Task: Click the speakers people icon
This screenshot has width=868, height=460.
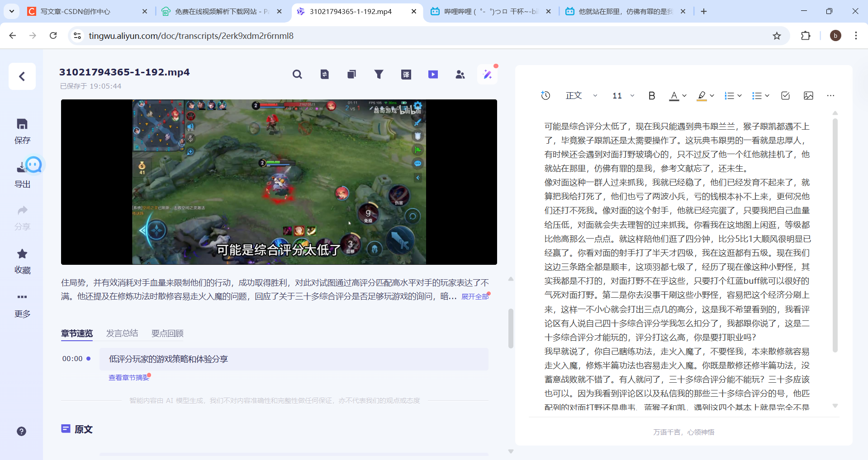Action: point(460,74)
